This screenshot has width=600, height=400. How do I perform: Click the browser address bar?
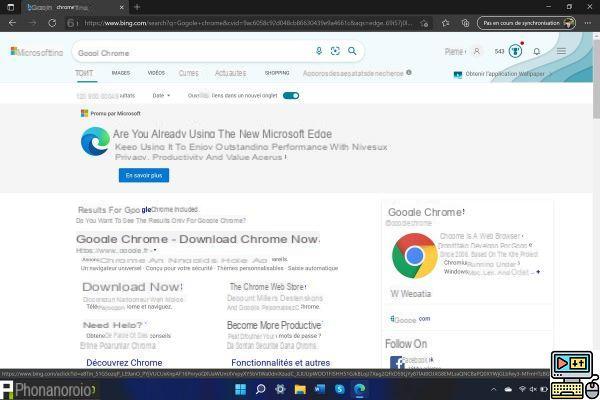point(248,23)
